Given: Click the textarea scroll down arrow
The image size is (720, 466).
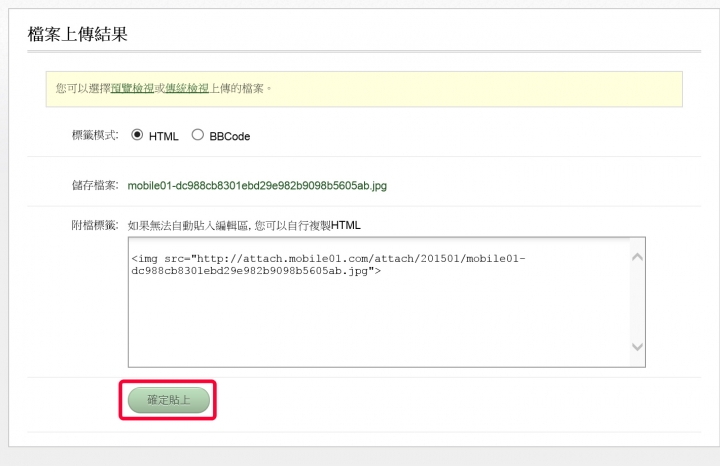Looking at the screenshot, I should tap(637, 347).
